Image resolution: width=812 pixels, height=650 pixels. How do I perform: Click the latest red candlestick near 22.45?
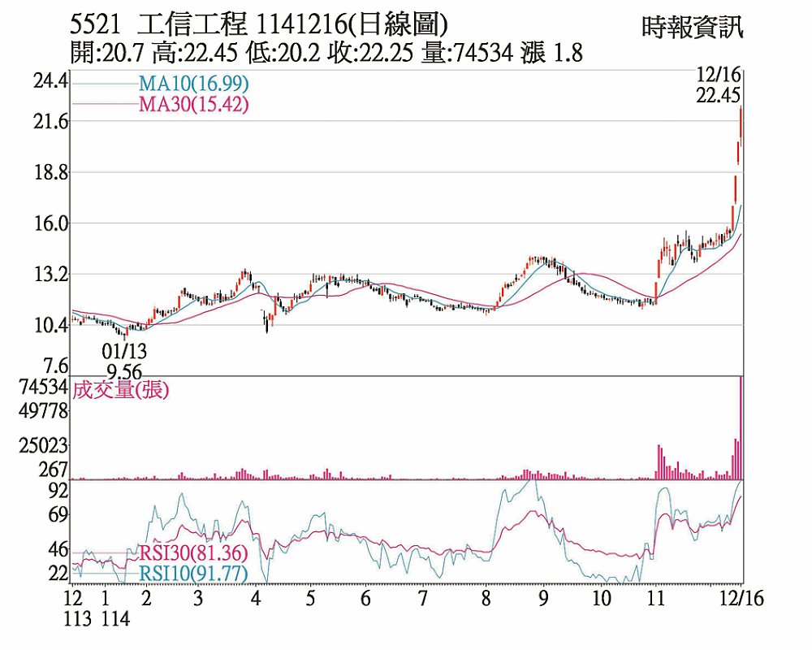pos(741,126)
